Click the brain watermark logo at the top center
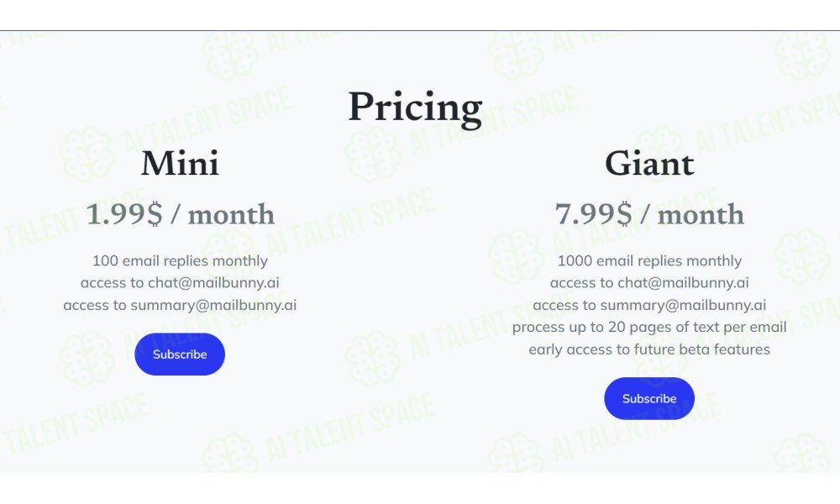 516,53
